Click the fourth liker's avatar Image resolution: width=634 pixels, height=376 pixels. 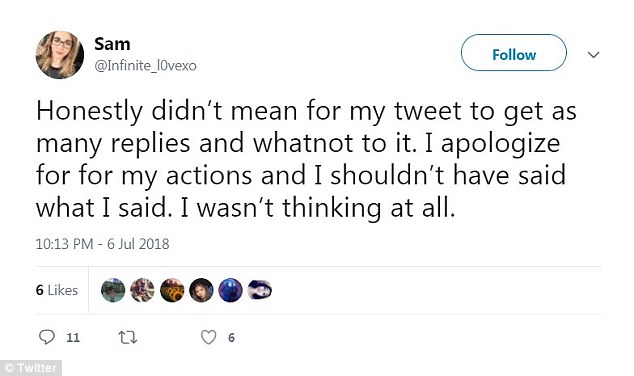click(201, 290)
